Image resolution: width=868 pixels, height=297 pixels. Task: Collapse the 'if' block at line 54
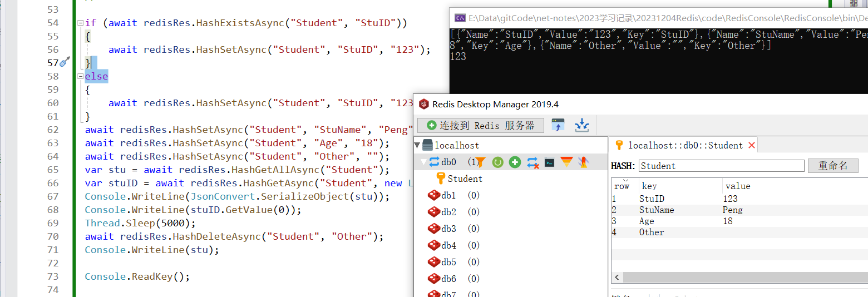tap(80, 23)
